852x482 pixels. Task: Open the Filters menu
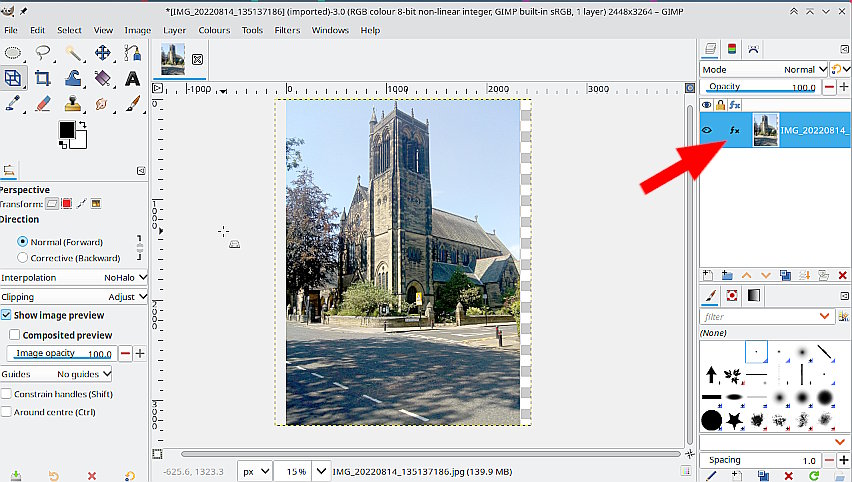pos(287,30)
